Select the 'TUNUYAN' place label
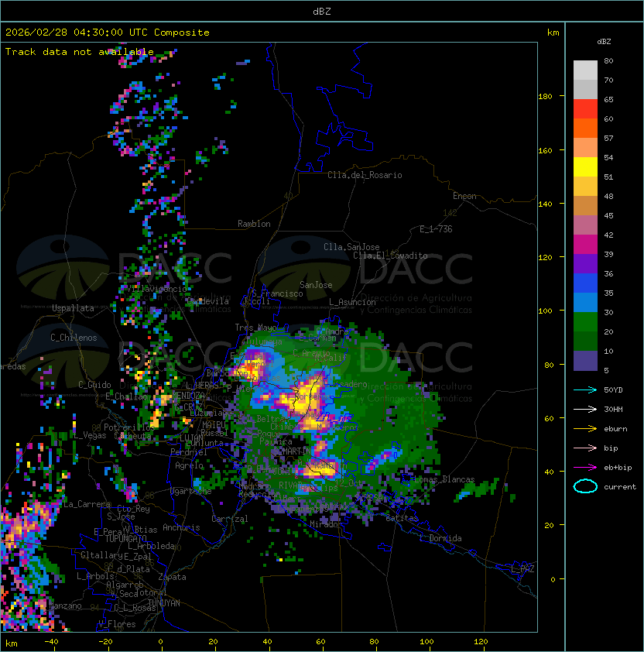 pyautogui.click(x=164, y=603)
